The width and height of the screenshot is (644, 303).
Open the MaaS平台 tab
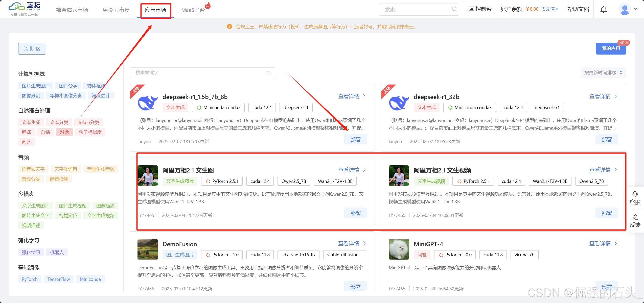pyautogui.click(x=193, y=10)
